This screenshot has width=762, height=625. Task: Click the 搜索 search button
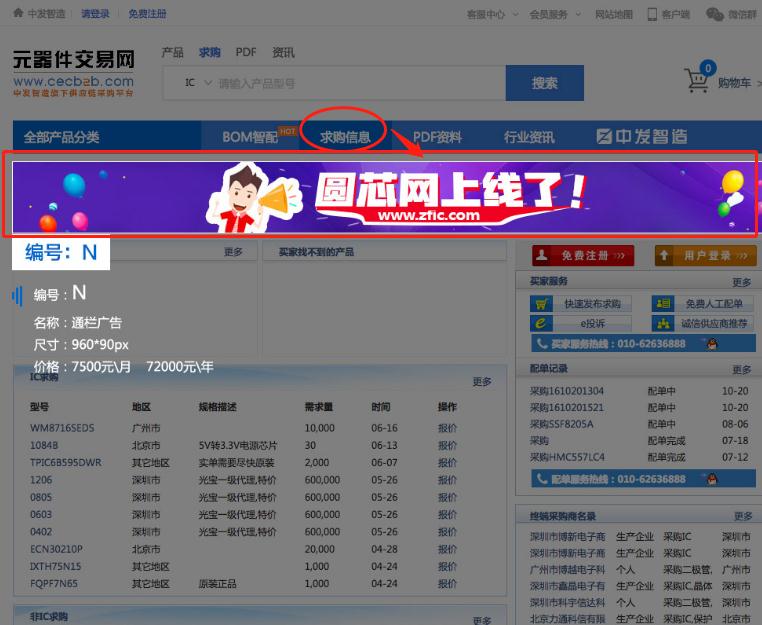(544, 83)
